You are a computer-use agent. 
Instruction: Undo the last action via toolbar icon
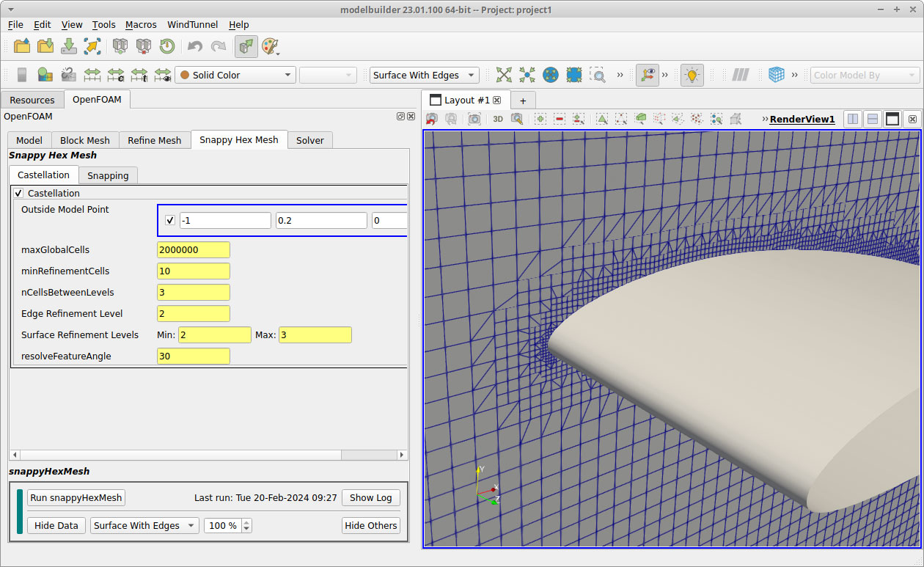click(x=196, y=46)
